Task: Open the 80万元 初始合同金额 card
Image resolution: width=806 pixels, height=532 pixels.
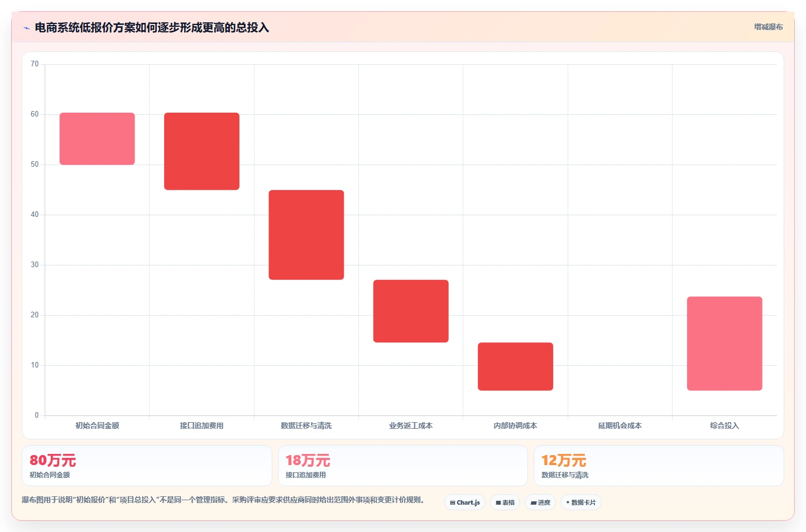Action: (147, 466)
